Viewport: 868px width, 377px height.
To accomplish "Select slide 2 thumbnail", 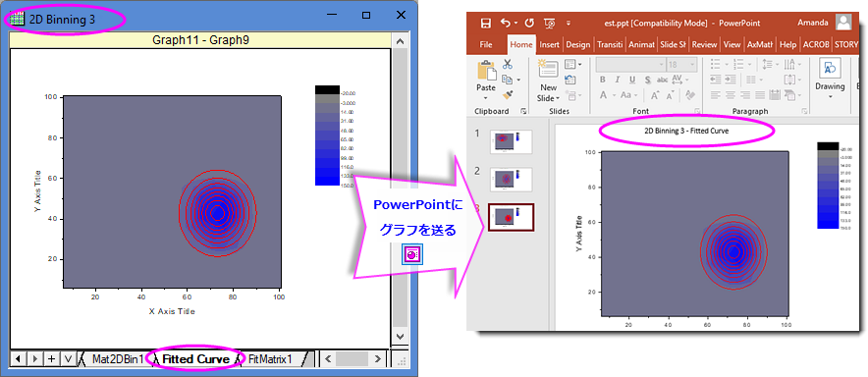I will 511,179.
